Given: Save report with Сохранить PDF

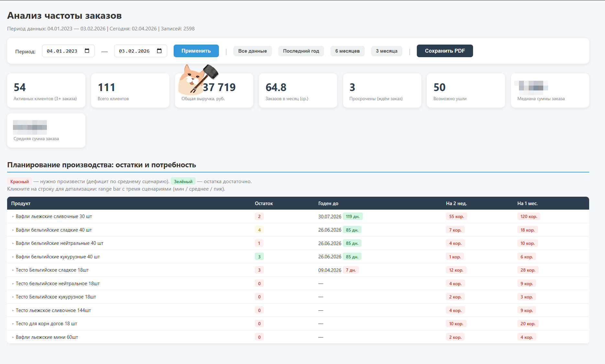Looking at the screenshot, I should tap(445, 51).
